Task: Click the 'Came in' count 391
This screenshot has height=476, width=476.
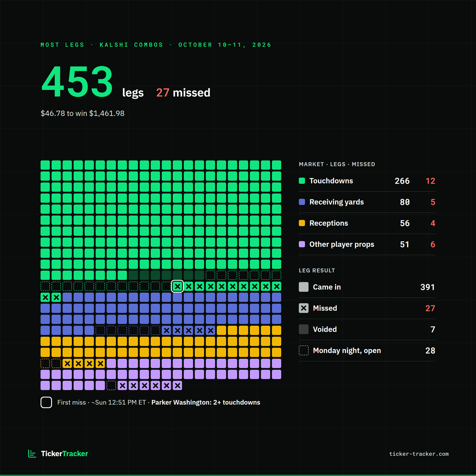Action: pyautogui.click(x=428, y=287)
